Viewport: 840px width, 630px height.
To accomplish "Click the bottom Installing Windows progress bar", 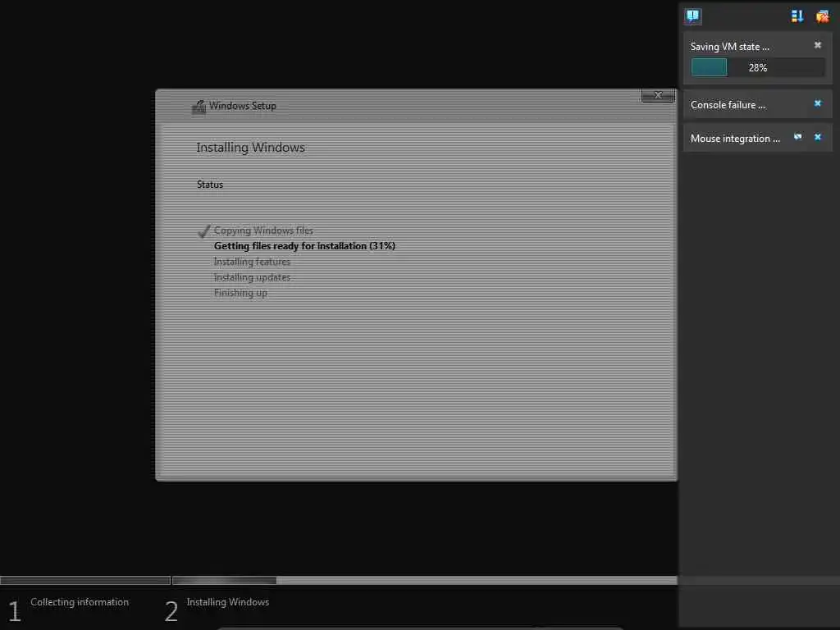I will click(x=425, y=580).
